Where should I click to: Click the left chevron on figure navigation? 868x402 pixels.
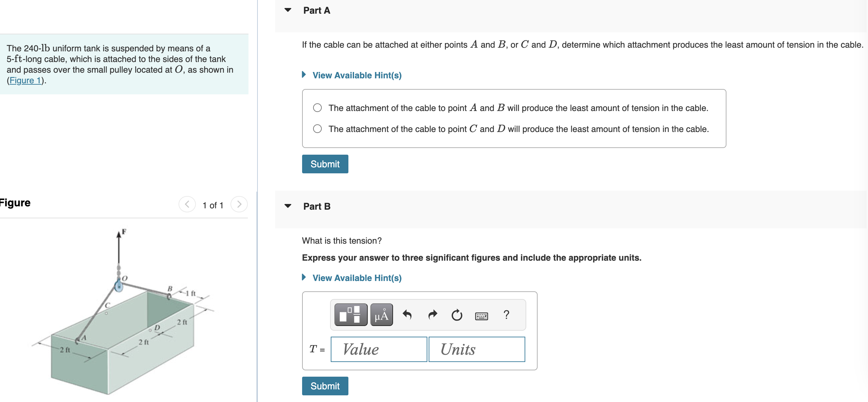coord(187,204)
